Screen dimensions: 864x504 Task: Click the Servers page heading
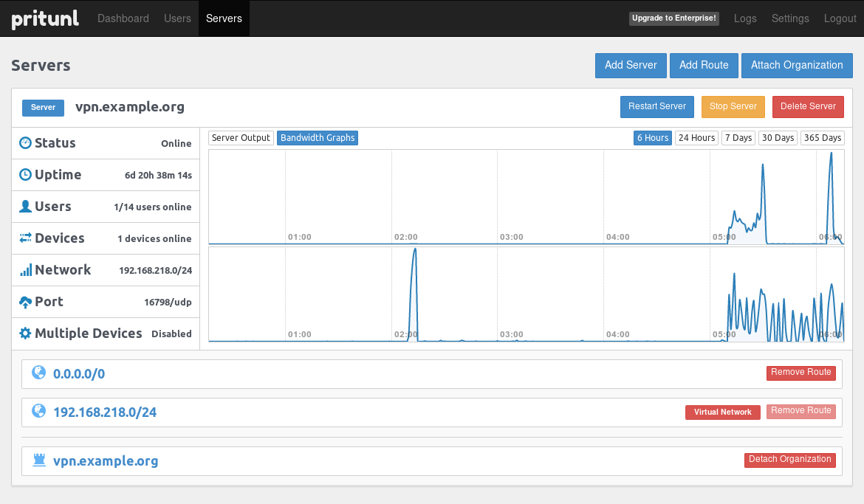pos(41,66)
